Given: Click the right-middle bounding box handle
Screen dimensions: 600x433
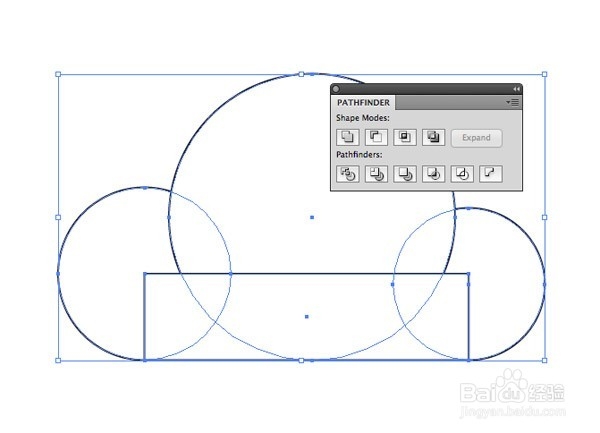Looking at the screenshot, I should tap(545, 217).
